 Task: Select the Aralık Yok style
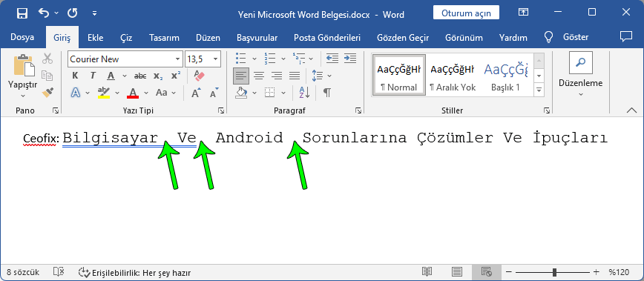point(452,76)
